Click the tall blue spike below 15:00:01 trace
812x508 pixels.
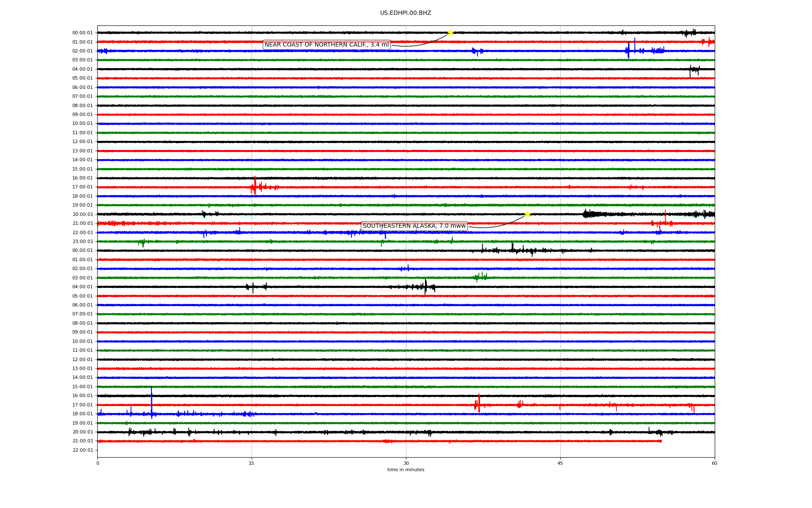tap(151, 400)
